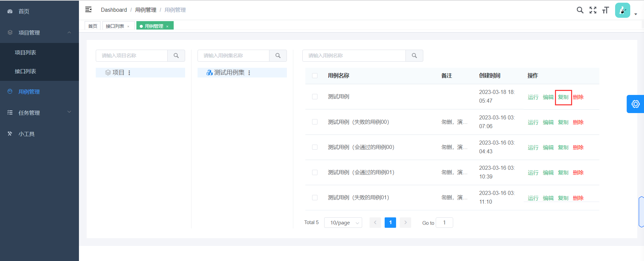Delete the 失败的用例00 case
Image resolution: width=644 pixels, height=261 pixels.
[578, 122]
